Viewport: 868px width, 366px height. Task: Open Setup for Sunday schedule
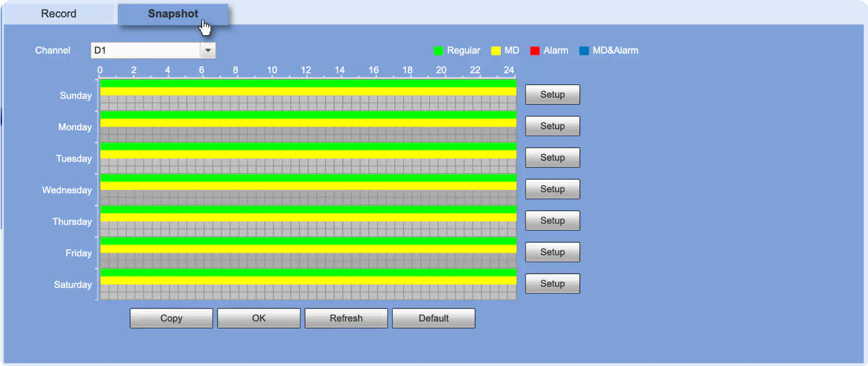click(552, 94)
